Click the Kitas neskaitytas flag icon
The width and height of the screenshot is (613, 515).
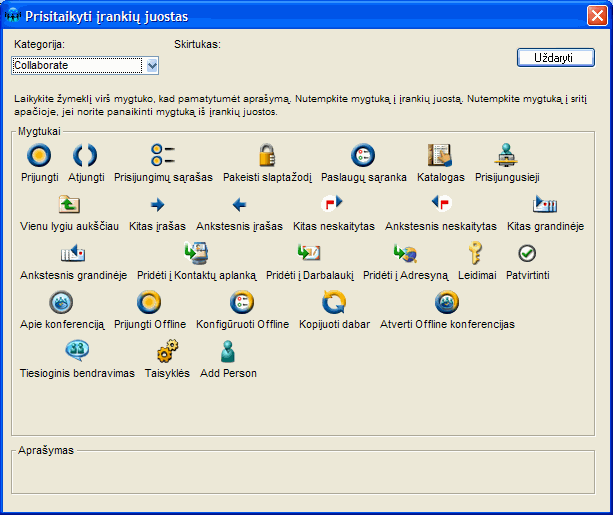[x=333, y=205]
